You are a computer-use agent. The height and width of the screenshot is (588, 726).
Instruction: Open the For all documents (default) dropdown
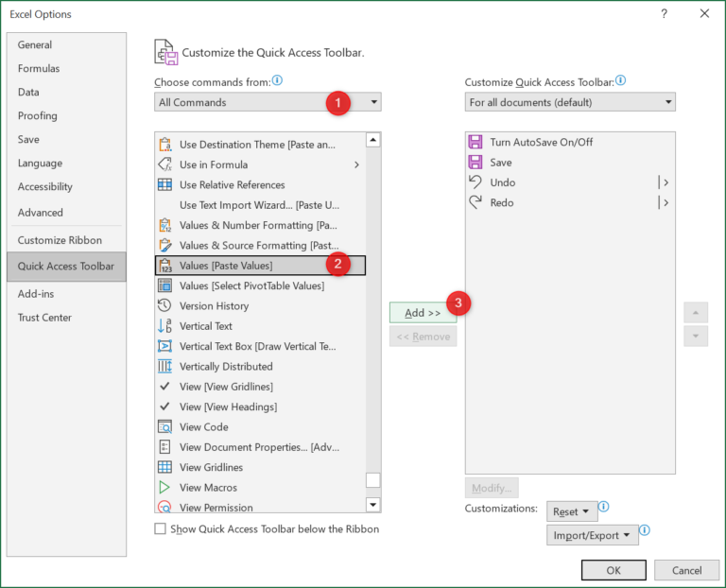tap(570, 102)
